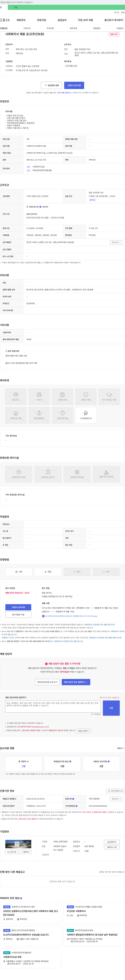
Task: Click the 자녀 학자금 지원 benefit icon
Action: (x=109, y=397)
